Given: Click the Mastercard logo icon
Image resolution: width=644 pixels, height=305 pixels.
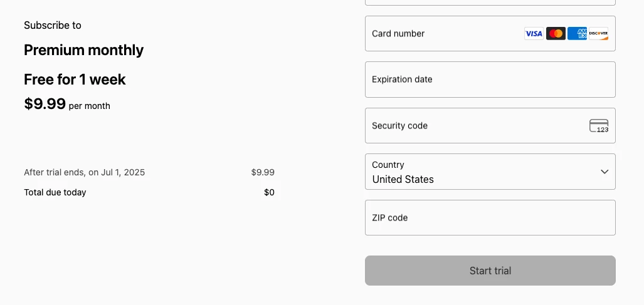Looking at the screenshot, I should (556, 34).
